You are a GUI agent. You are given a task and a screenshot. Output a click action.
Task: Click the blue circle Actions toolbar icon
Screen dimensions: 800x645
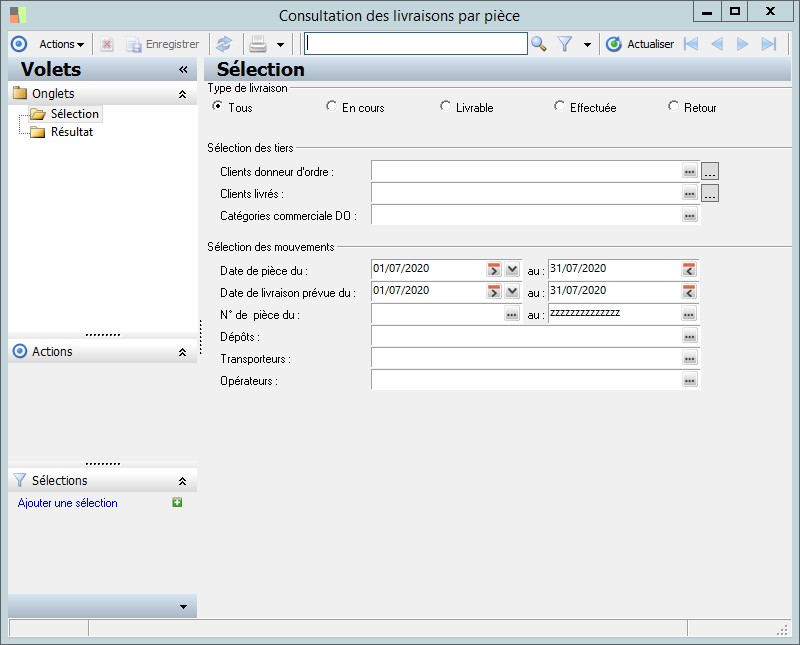(19, 44)
